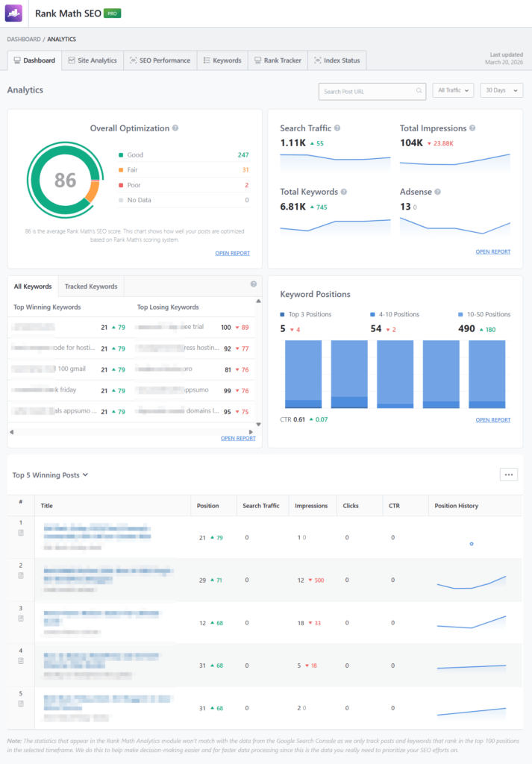532x764 pixels.
Task: Click the left arrow of keywords horizontal scrollbar
Action: tap(12, 432)
